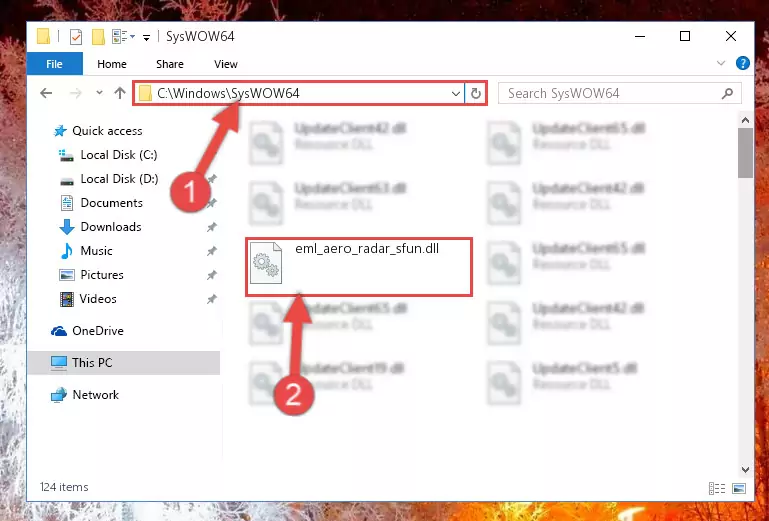Switch to large icons view layout
The width and height of the screenshot is (769, 521).
(739, 488)
